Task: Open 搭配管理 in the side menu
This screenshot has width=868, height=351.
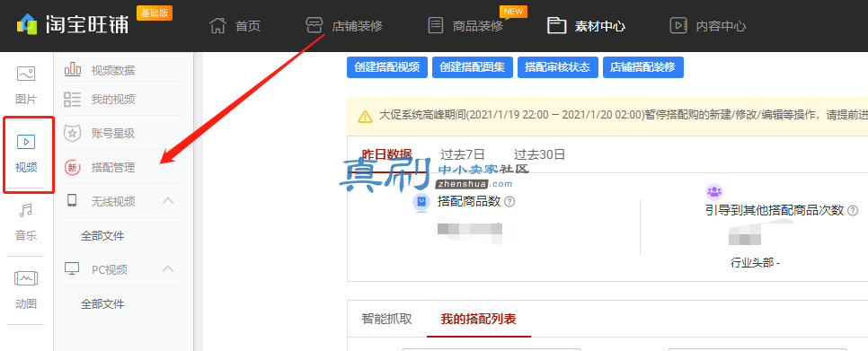Action: click(x=113, y=168)
